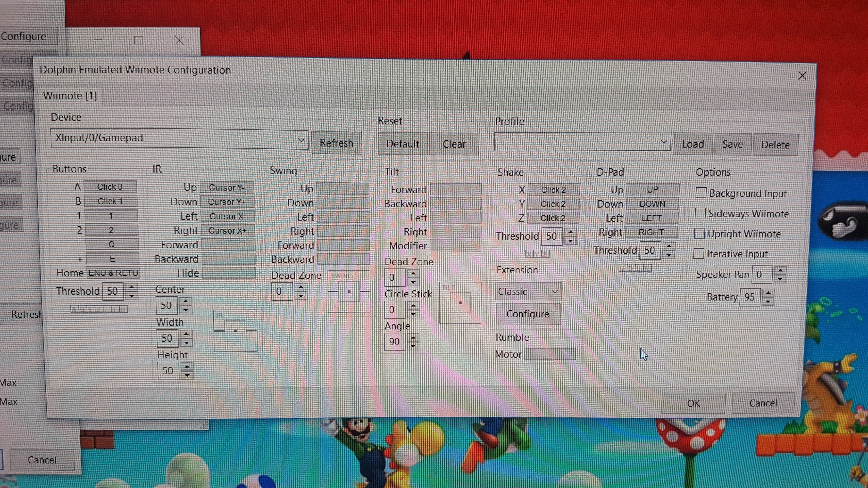
Task: Assign the Tilt Modifier binding
Action: click(x=455, y=246)
